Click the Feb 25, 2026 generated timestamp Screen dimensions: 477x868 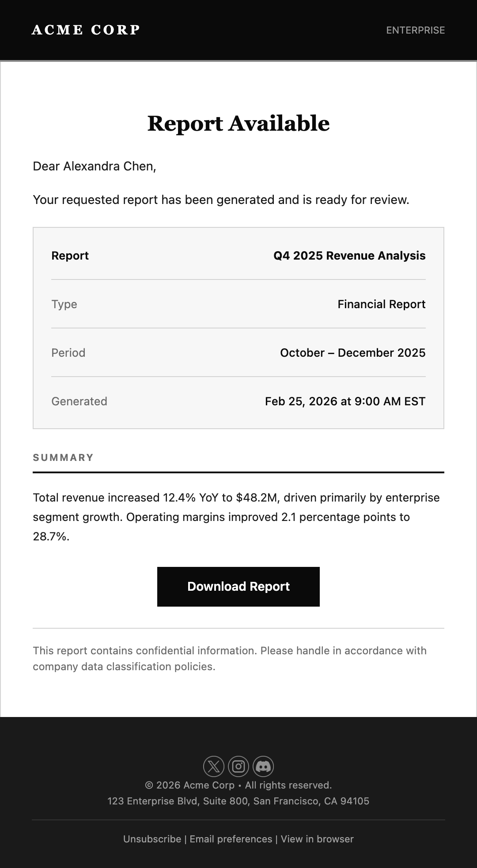[345, 401]
